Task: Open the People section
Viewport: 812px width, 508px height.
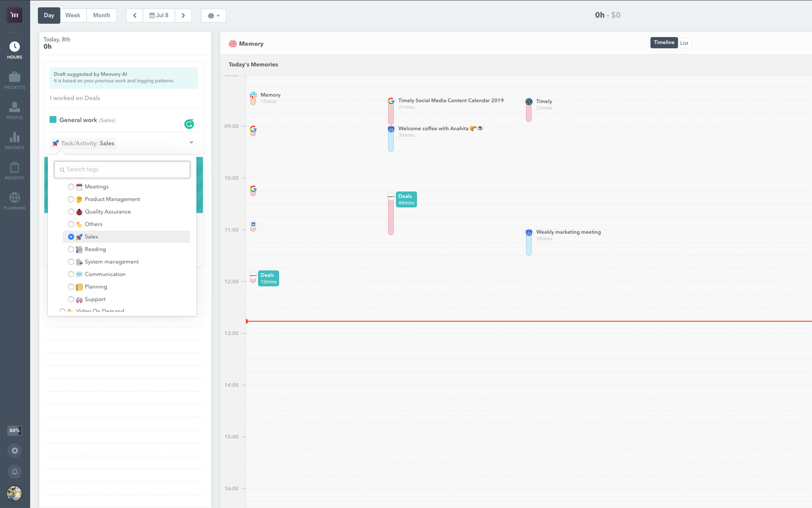Action: [14, 111]
